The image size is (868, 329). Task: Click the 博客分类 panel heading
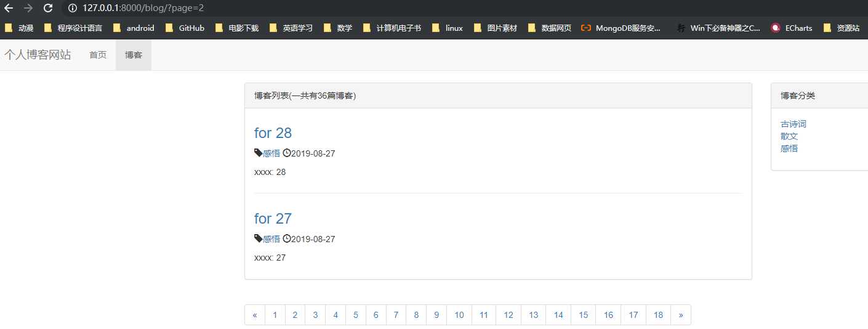(x=798, y=95)
